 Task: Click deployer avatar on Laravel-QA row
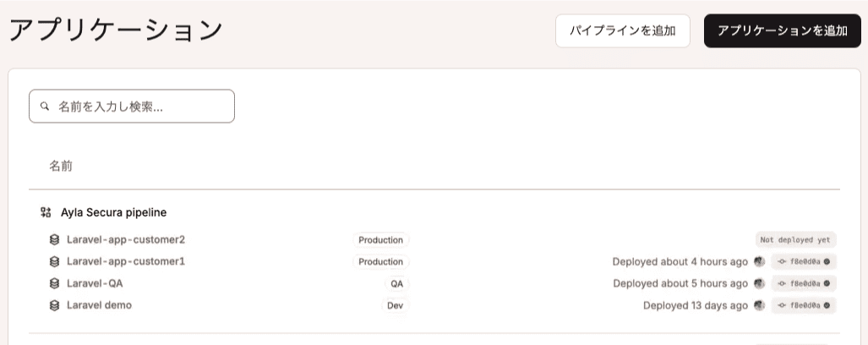[x=760, y=283]
